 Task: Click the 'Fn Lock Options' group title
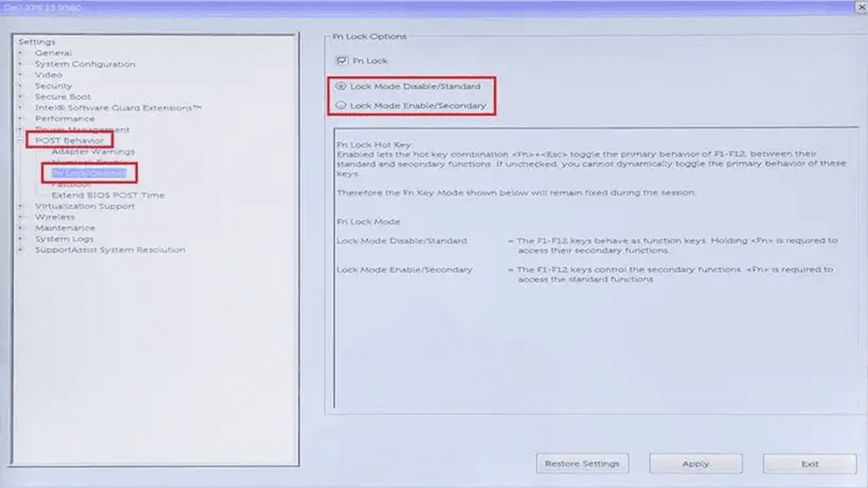[x=369, y=37]
